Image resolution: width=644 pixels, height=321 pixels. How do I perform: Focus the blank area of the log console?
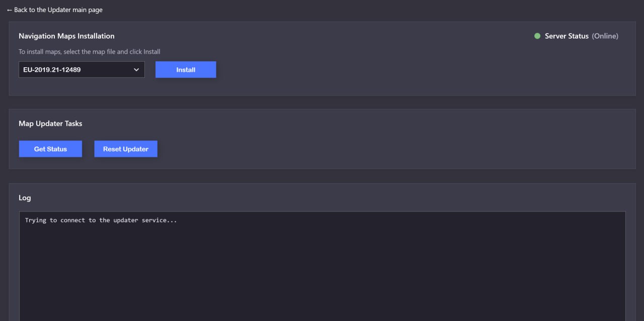322,271
